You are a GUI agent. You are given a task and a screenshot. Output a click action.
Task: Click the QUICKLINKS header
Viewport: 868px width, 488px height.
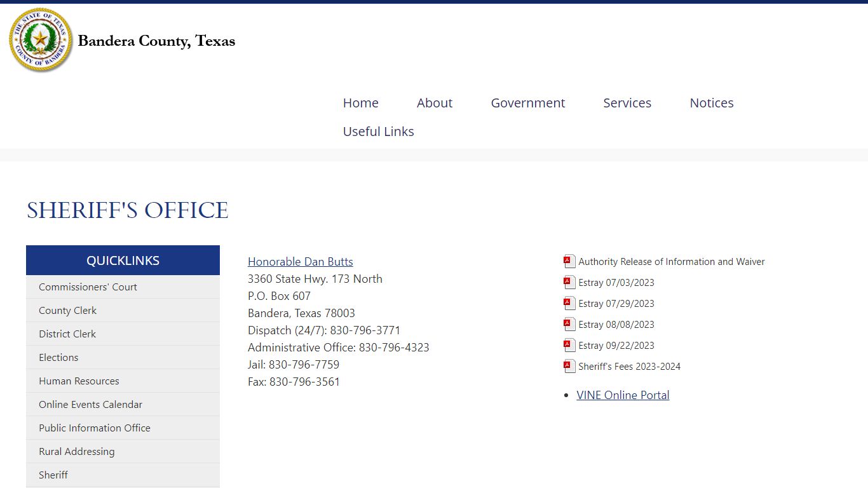[123, 261]
